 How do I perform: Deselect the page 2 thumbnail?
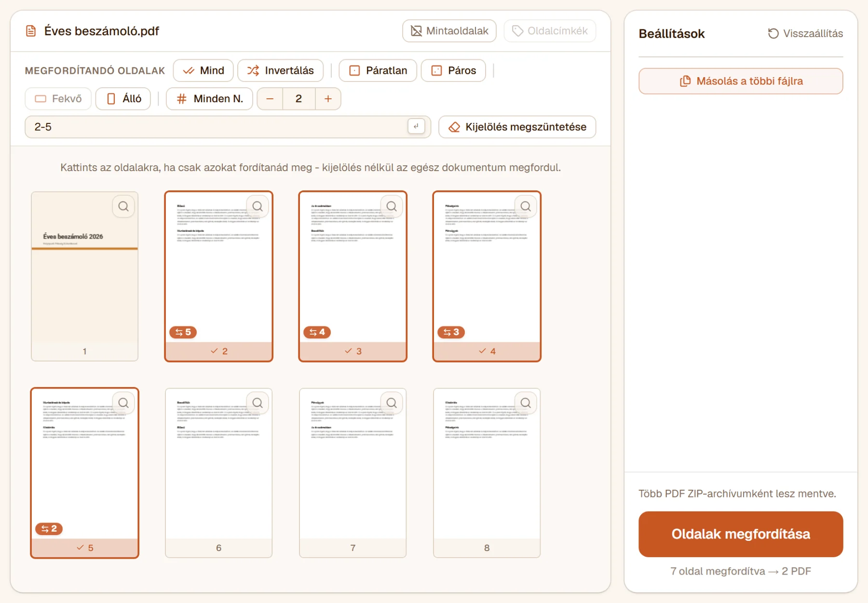pyautogui.click(x=219, y=276)
